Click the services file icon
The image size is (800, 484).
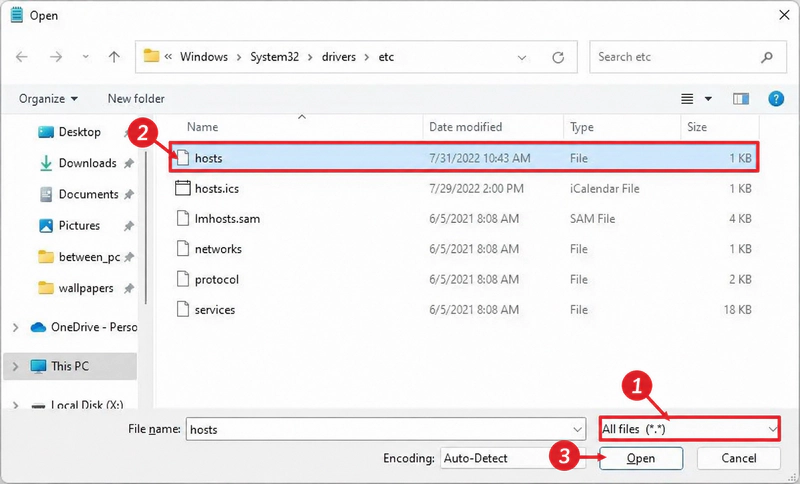[183, 309]
